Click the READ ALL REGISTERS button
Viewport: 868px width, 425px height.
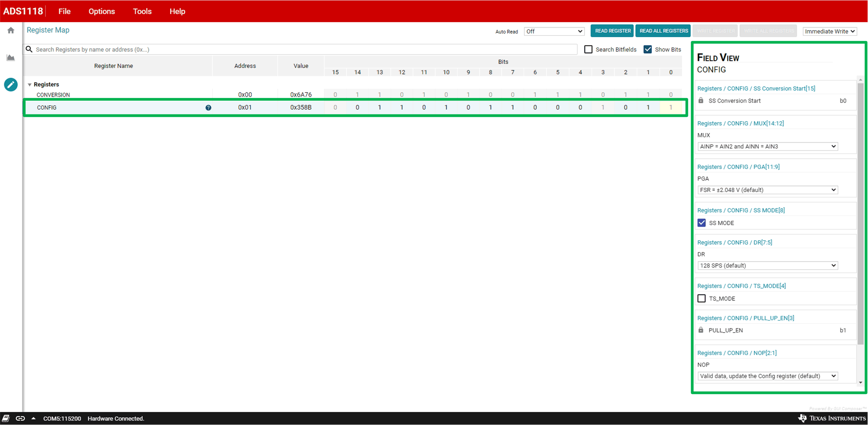(664, 31)
